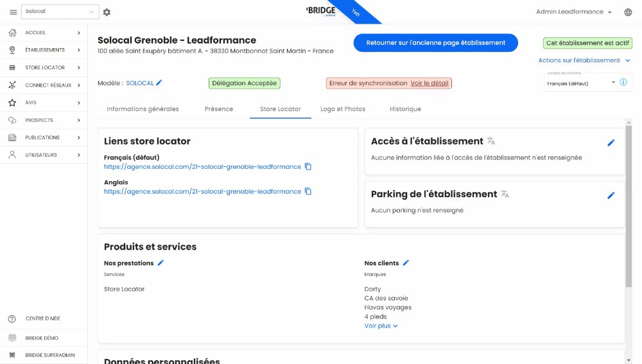Click the settings gear icon
The width and height of the screenshot is (642, 364).
[107, 12]
